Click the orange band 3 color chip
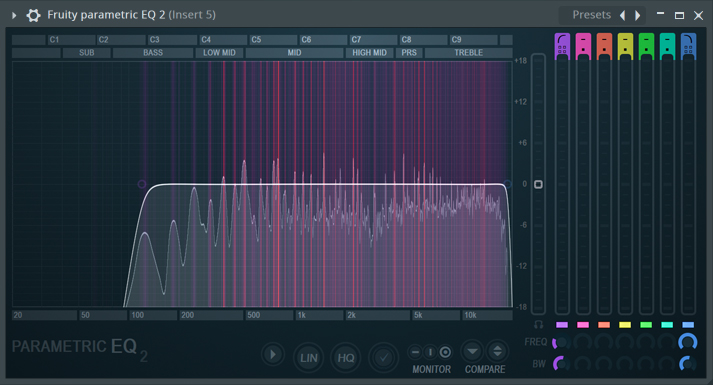713x385 pixels. 604,325
